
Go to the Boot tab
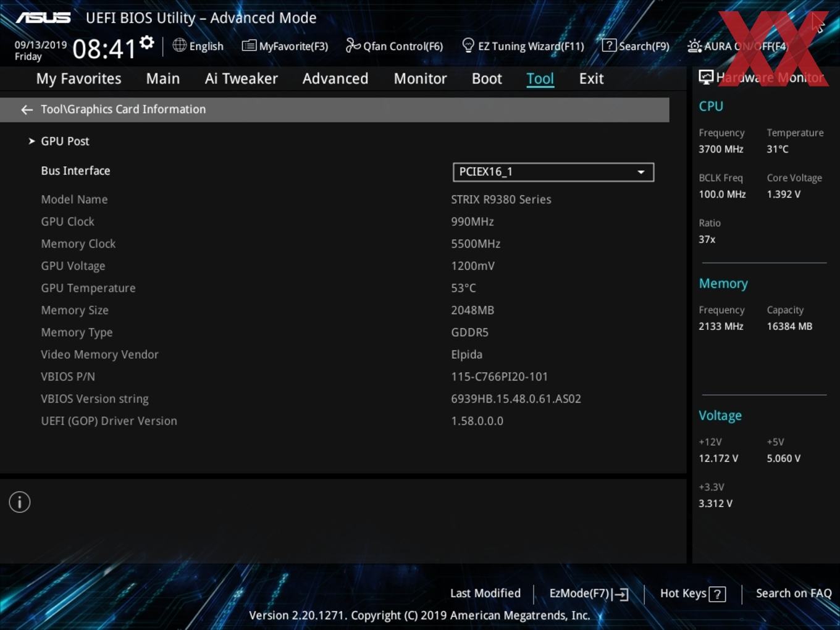click(x=487, y=78)
